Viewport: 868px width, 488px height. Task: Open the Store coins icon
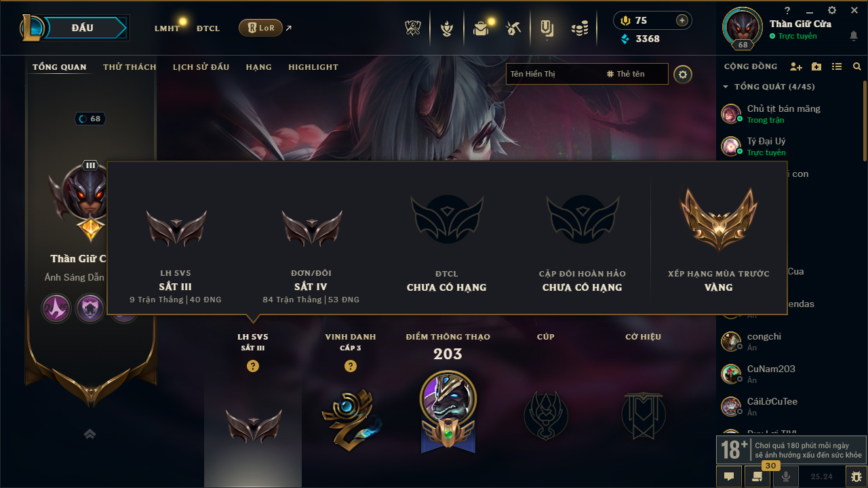click(579, 28)
